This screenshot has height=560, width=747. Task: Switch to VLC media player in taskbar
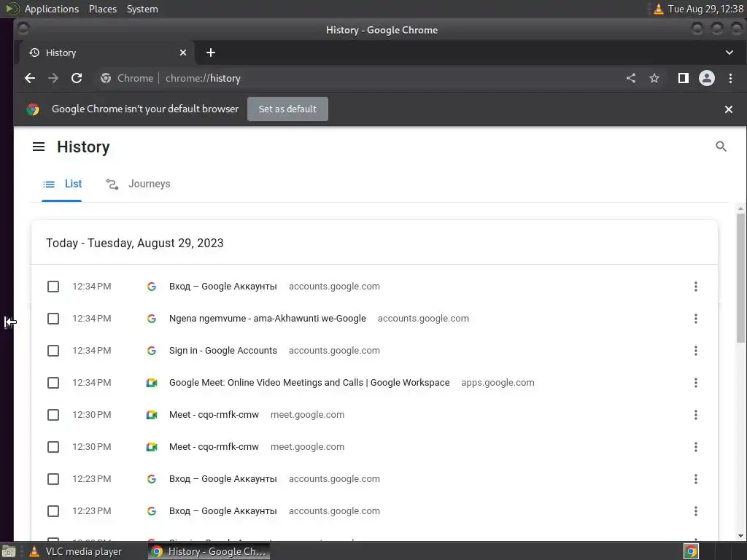pyautogui.click(x=76, y=551)
